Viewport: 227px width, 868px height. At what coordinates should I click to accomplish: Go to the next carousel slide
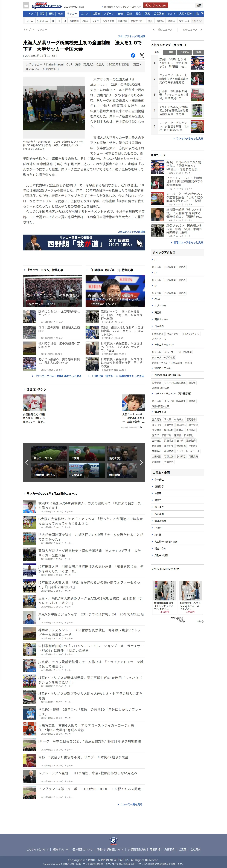[141, 462]
